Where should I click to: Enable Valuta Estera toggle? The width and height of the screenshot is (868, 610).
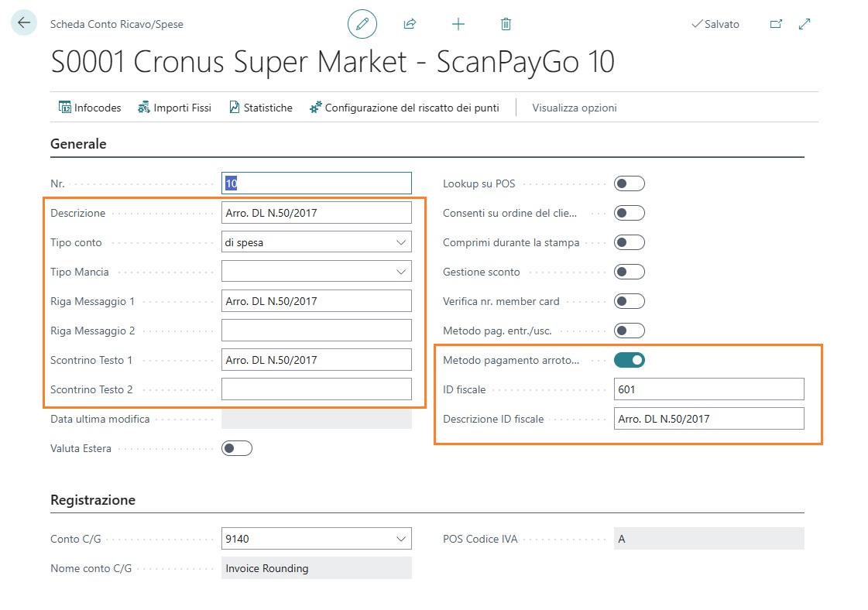pyautogui.click(x=237, y=448)
